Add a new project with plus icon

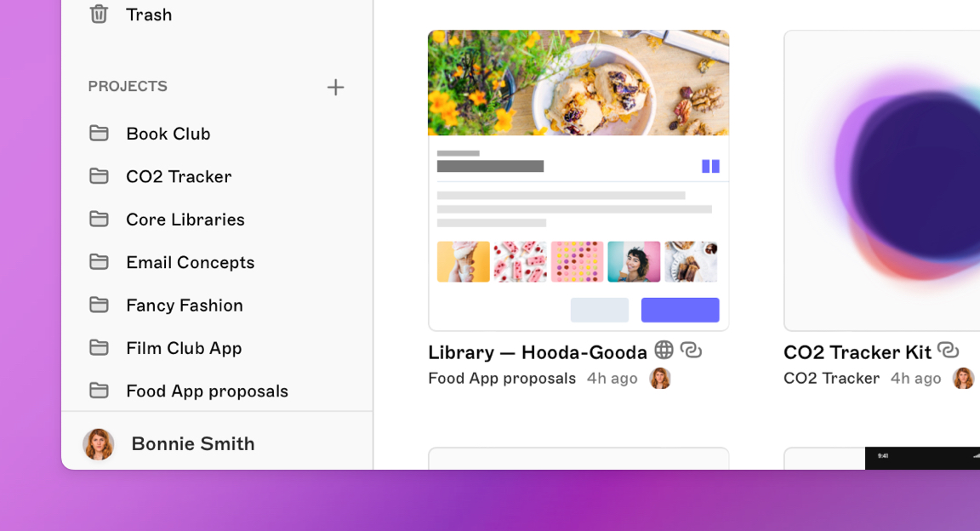click(x=335, y=87)
